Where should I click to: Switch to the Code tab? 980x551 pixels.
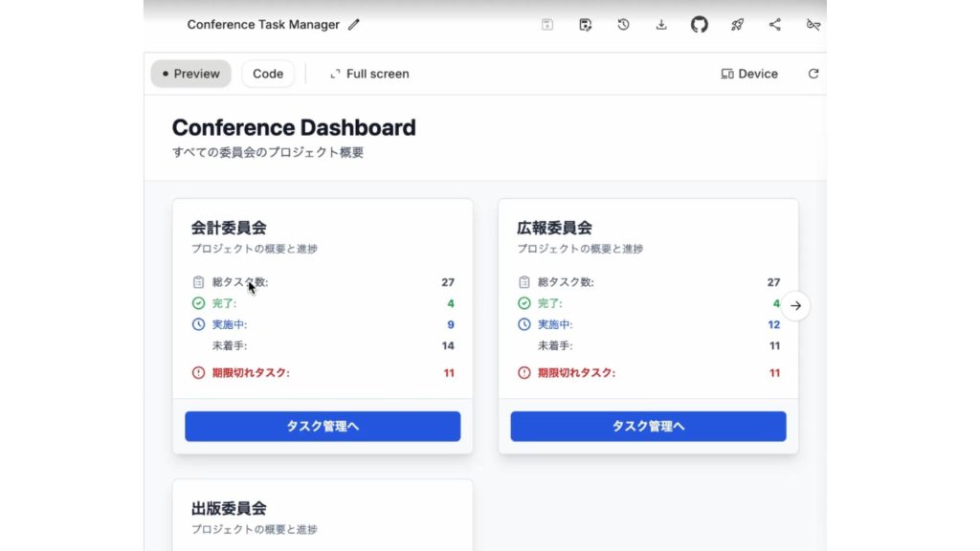268,74
